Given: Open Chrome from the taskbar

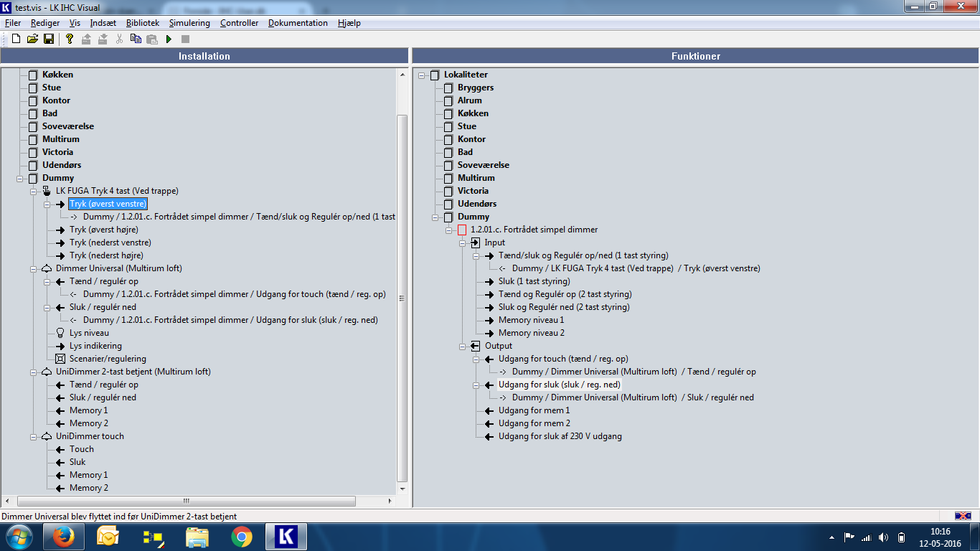Looking at the screenshot, I should pyautogui.click(x=242, y=537).
